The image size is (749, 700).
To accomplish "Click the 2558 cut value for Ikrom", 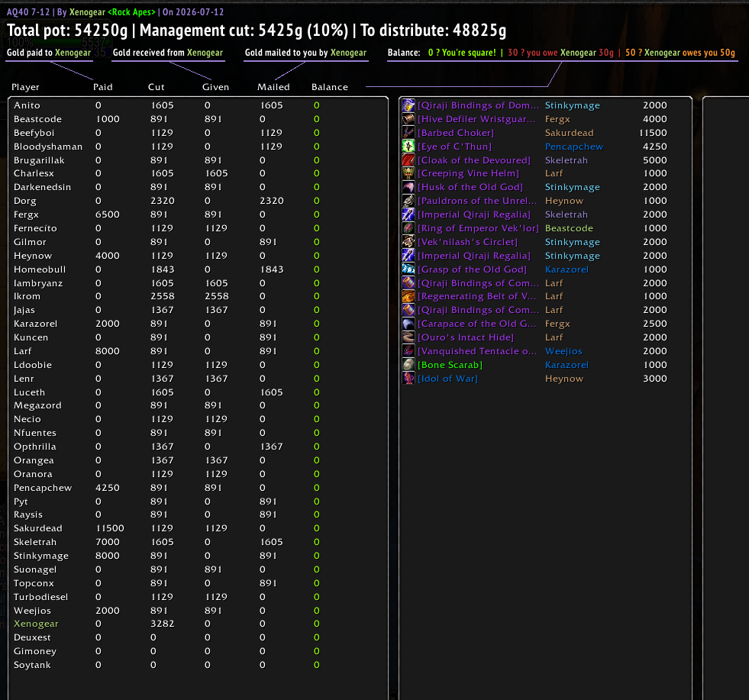I will (x=162, y=296).
